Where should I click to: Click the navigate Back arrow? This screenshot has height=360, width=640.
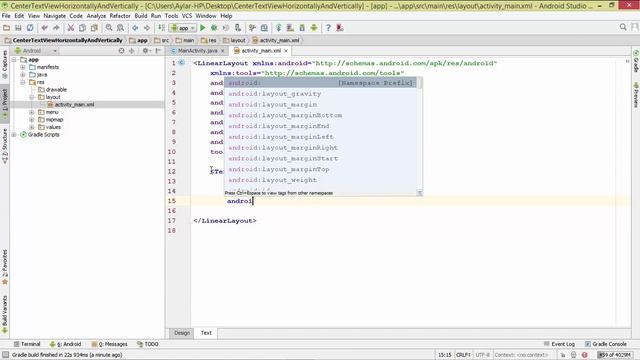tap(135, 28)
